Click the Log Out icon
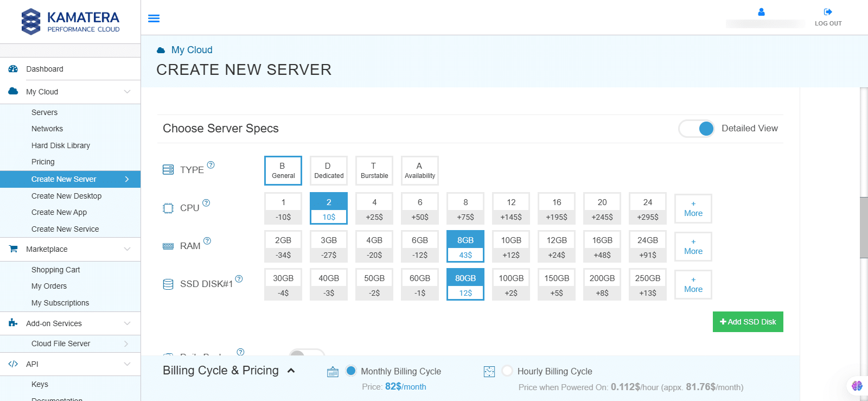 828,12
